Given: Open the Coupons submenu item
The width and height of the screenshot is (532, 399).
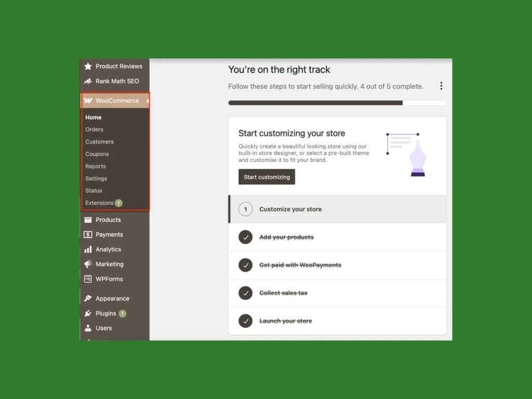Looking at the screenshot, I should pos(97,154).
